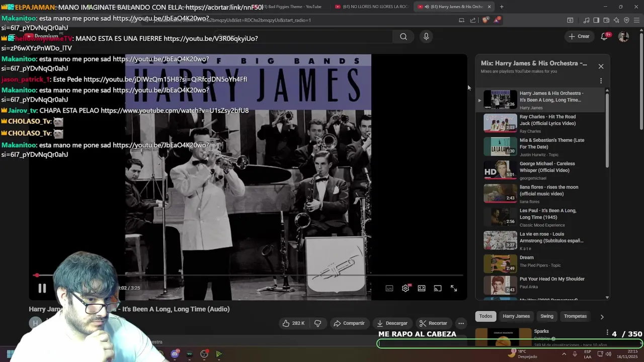Open the Crear upload menu
The height and width of the screenshot is (362, 644).
pyautogui.click(x=579, y=36)
